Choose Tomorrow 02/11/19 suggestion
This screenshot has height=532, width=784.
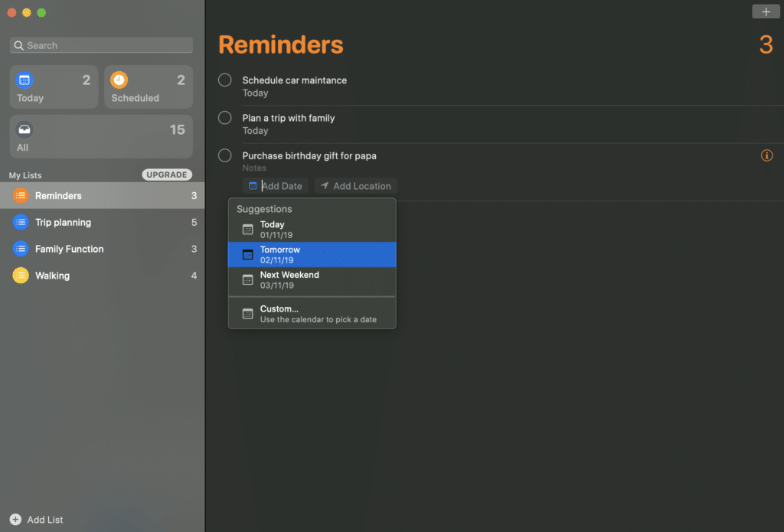click(x=312, y=254)
